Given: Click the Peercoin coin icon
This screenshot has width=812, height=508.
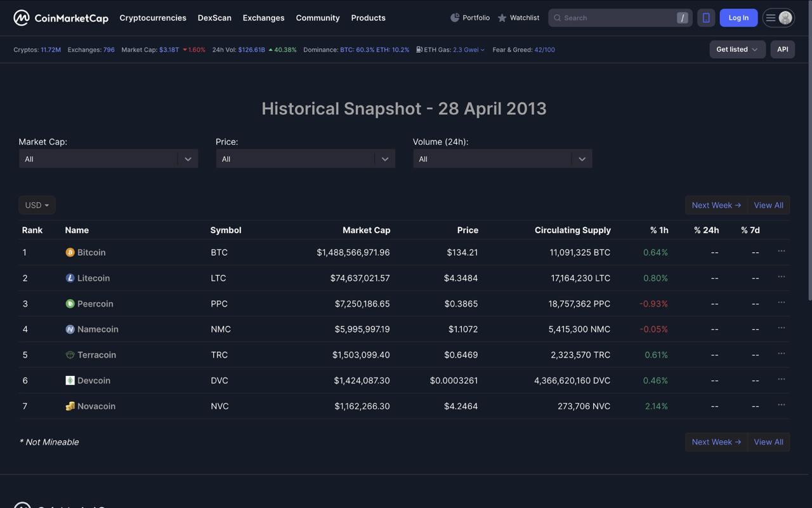Looking at the screenshot, I should [70, 304].
